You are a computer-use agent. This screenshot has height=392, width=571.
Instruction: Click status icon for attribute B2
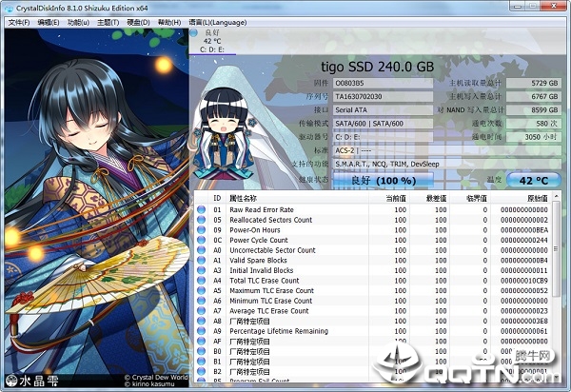[x=201, y=372]
